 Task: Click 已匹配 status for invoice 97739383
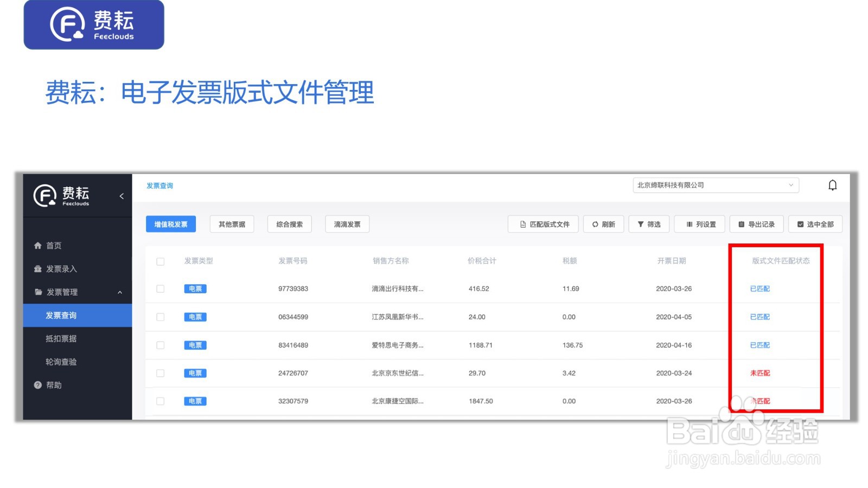[x=759, y=289]
